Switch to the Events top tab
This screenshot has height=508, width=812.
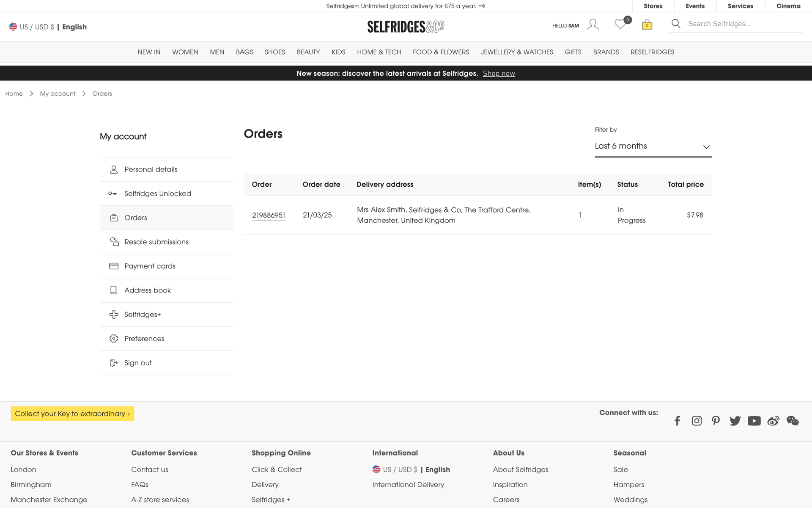(695, 6)
